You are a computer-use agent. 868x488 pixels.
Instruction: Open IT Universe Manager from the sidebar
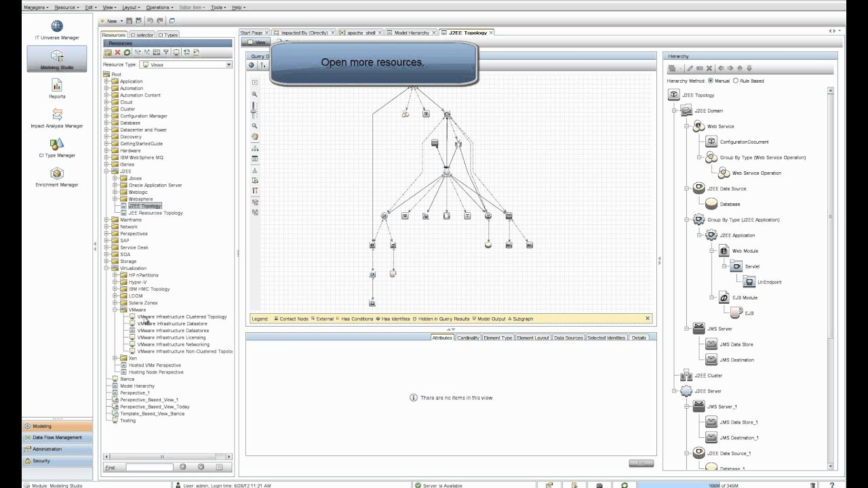point(57,31)
